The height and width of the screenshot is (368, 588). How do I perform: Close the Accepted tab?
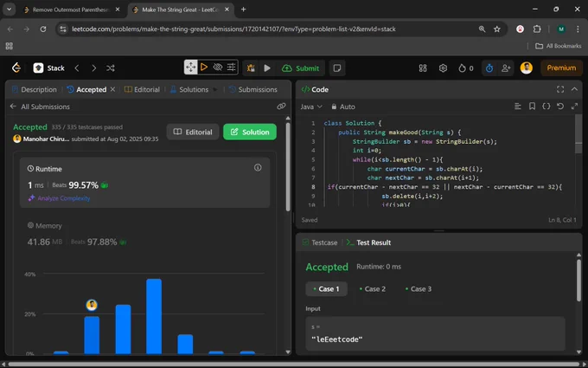[112, 89]
